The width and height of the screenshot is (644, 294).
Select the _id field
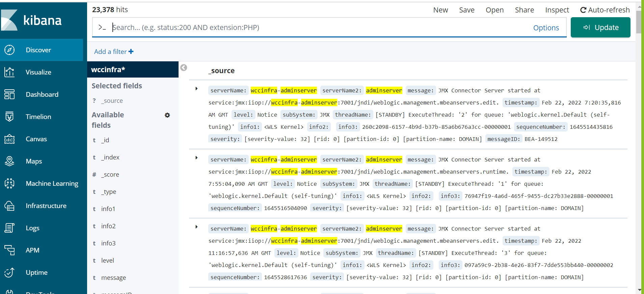click(x=105, y=140)
